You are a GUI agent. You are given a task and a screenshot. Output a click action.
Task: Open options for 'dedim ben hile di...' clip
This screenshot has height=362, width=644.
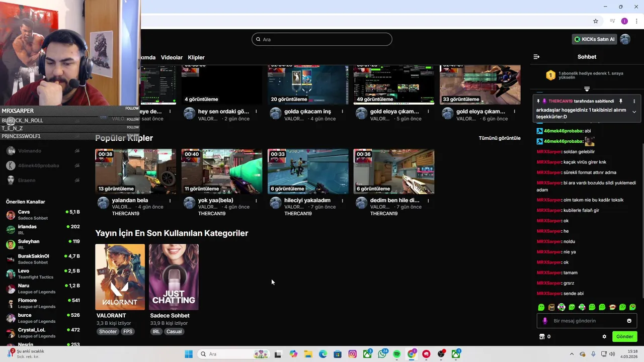coord(428,200)
